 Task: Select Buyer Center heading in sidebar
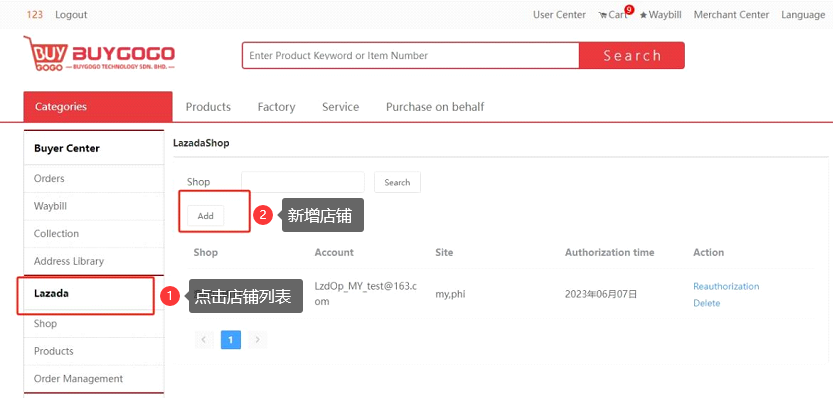(x=67, y=148)
